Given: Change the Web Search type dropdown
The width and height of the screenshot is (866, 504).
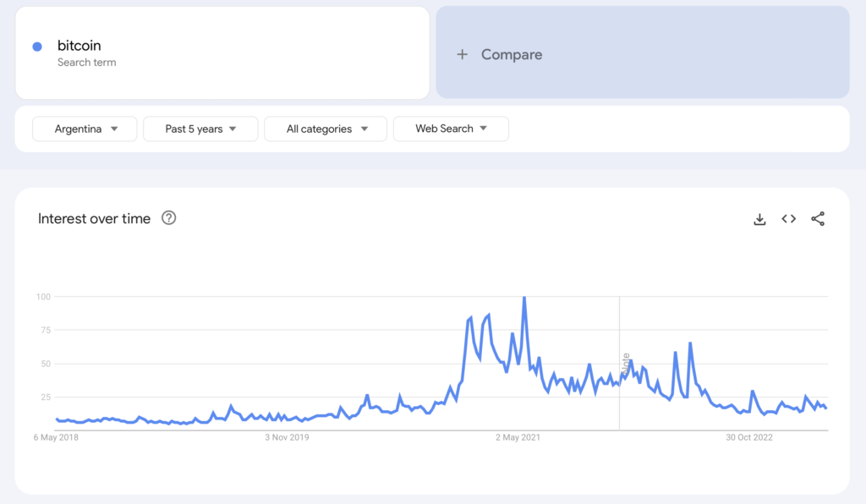Looking at the screenshot, I should click(x=451, y=129).
